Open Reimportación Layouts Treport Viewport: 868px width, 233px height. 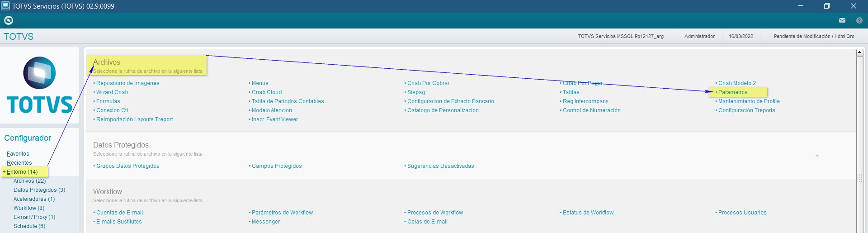[x=134, y=119]
